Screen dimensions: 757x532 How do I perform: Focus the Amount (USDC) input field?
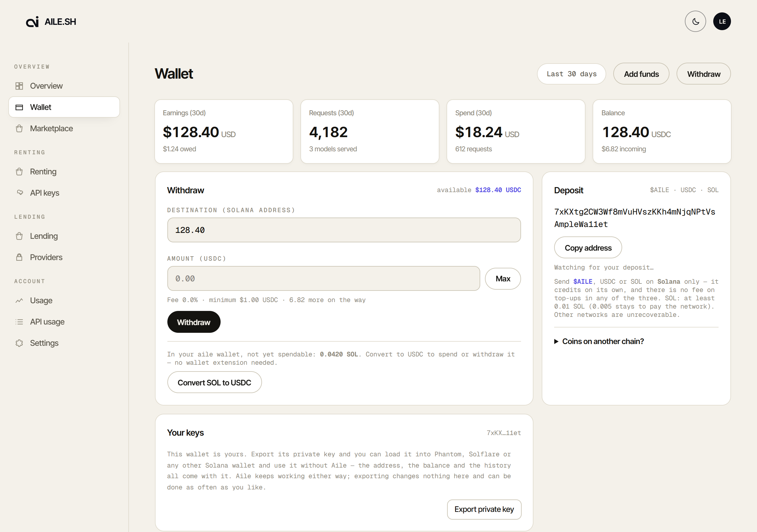(323, 278)
